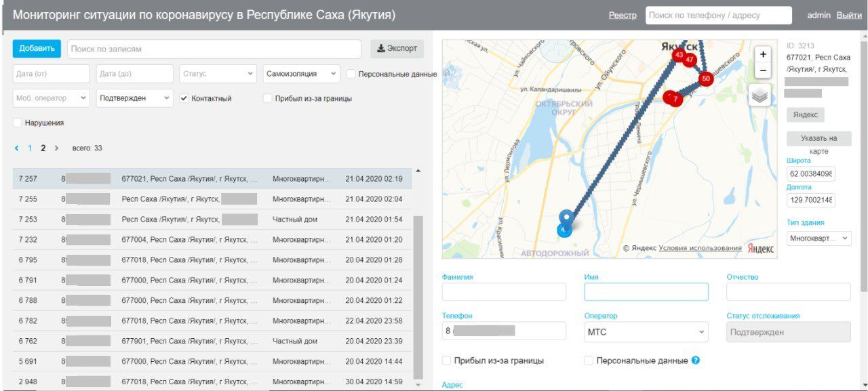This screenshot has width=868, height=391.
Task: Zoom out the map using the minus icon
Action: (763, 70)
